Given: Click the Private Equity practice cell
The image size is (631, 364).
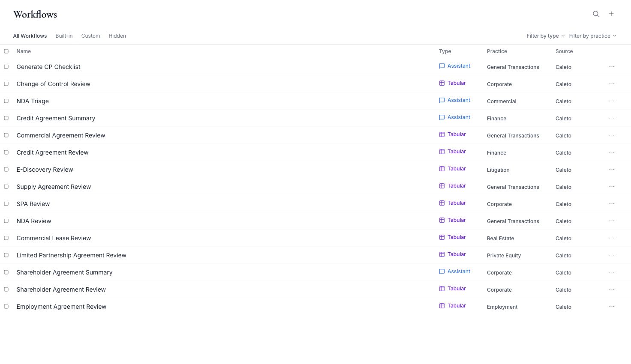Looking at the screenshot, I should (x=504, y=256).
